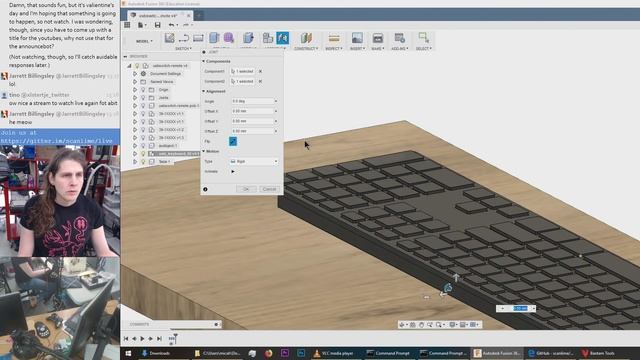Select the Press Pull modify tool
This screenshot has height=360, width=640.
[x=248, y=38]
